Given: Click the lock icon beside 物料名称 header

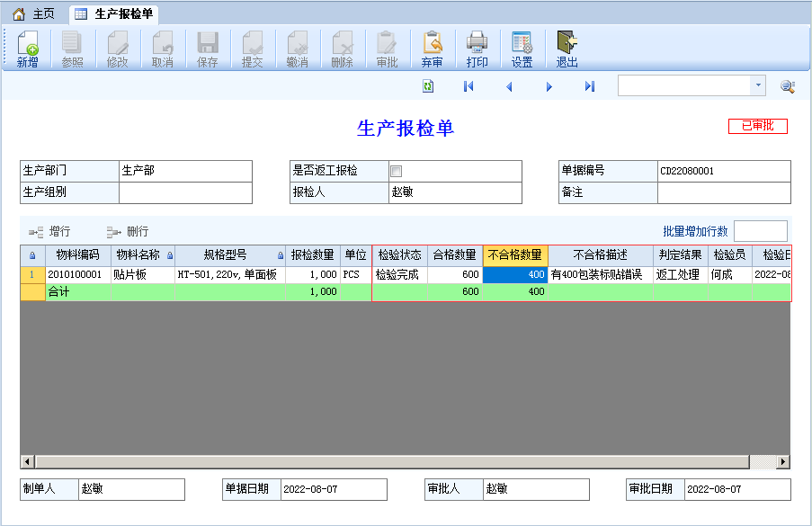Looking at the screenshot, I should (170, 255).
